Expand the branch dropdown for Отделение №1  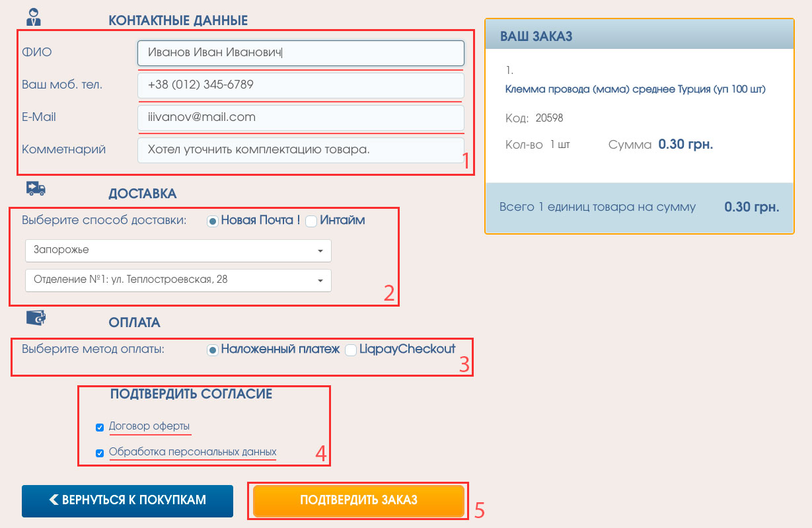pyautogui.click(x=178, y=280)
